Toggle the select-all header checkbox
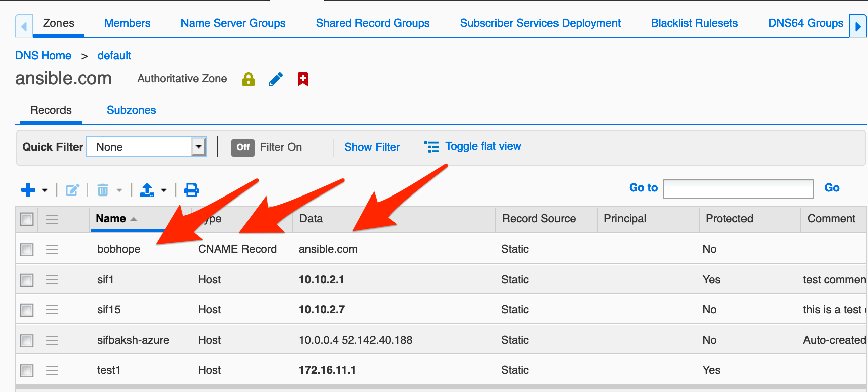 27,219
